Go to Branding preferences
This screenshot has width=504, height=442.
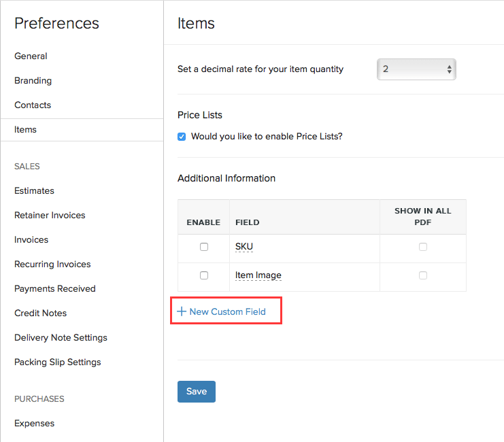[33, 80]
